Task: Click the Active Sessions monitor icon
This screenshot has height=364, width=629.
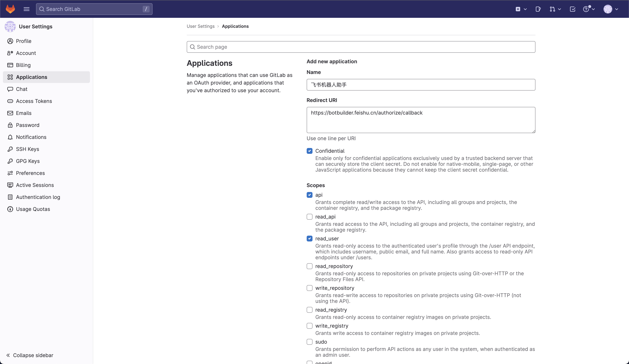Action: (x=10, y=185)
